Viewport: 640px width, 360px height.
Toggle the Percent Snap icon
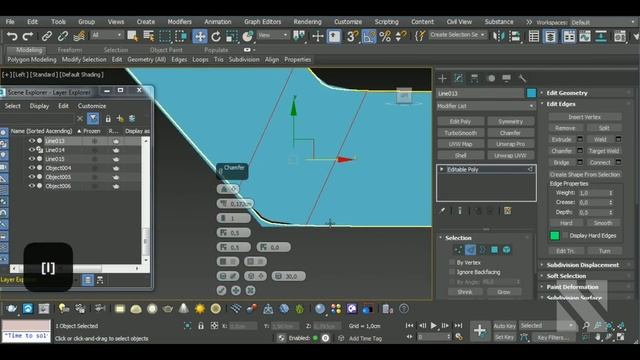385,36
